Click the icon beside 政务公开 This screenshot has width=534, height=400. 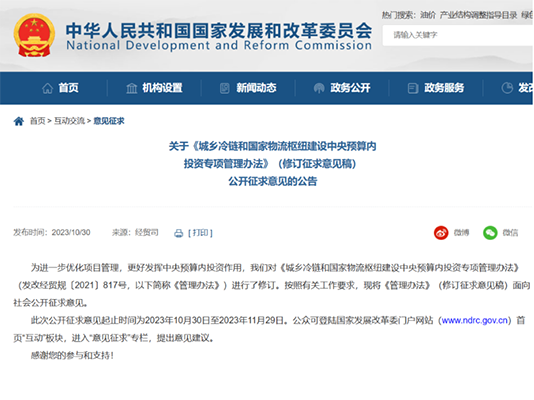click(x=319, y=88)
